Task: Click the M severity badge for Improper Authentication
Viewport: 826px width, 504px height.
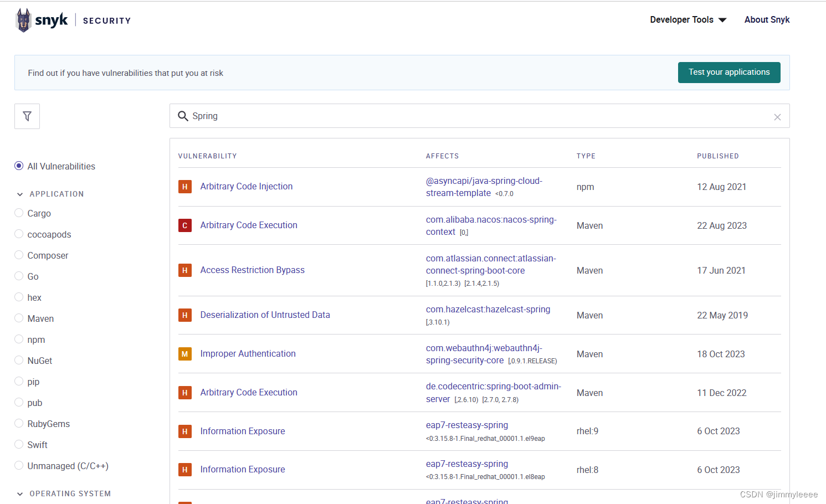Action: [x=185, y=354]
